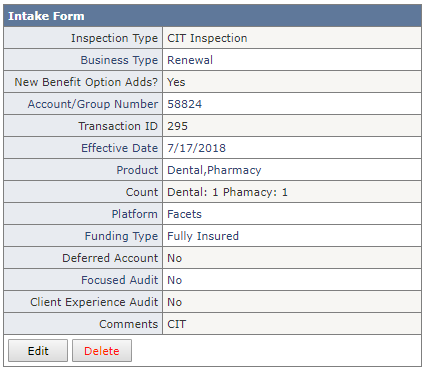Image resolution: width=424 pixels, height=371 pixels.
Task: Select the Renewal business type value
Action: tap(190, 60)
